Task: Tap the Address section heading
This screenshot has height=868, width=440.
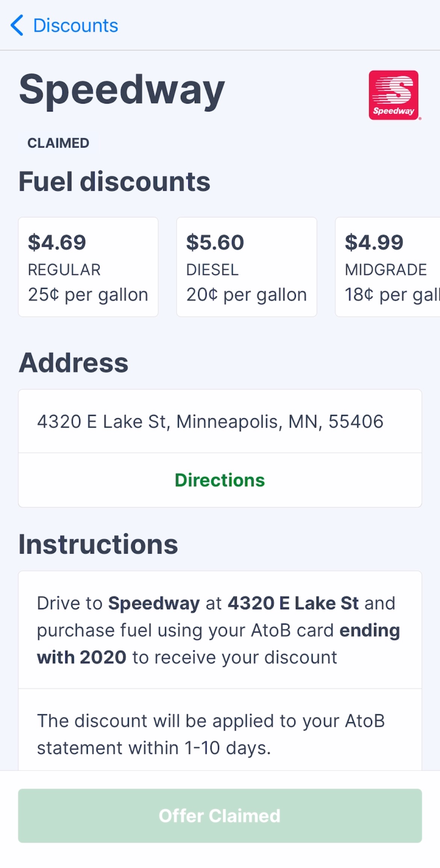Action: [74, 363]
